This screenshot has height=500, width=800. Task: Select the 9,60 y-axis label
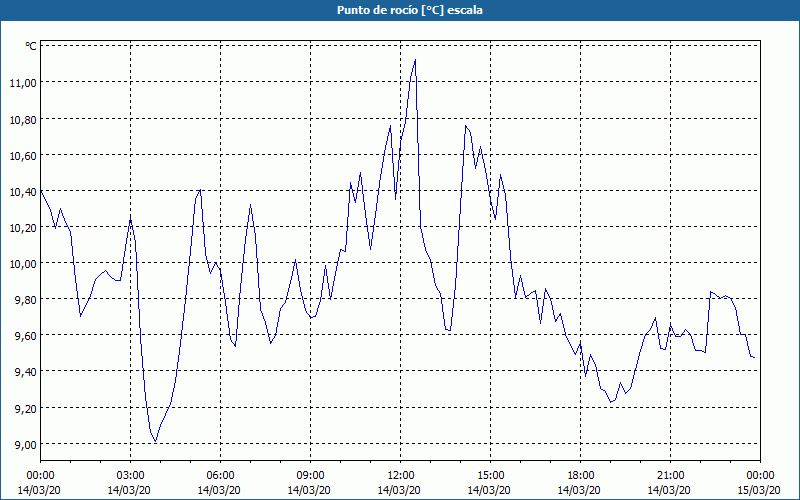[27, 336]
